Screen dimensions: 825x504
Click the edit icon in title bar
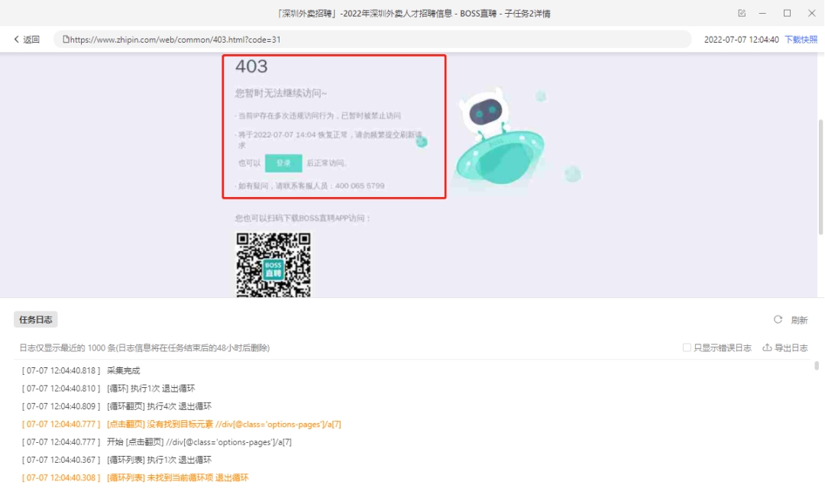coord(742,13)
